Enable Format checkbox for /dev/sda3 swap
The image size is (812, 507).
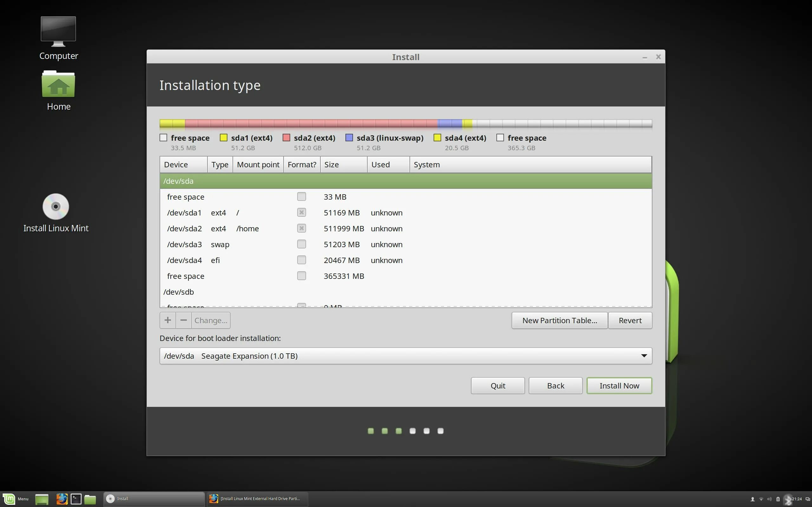click(301, 244)
